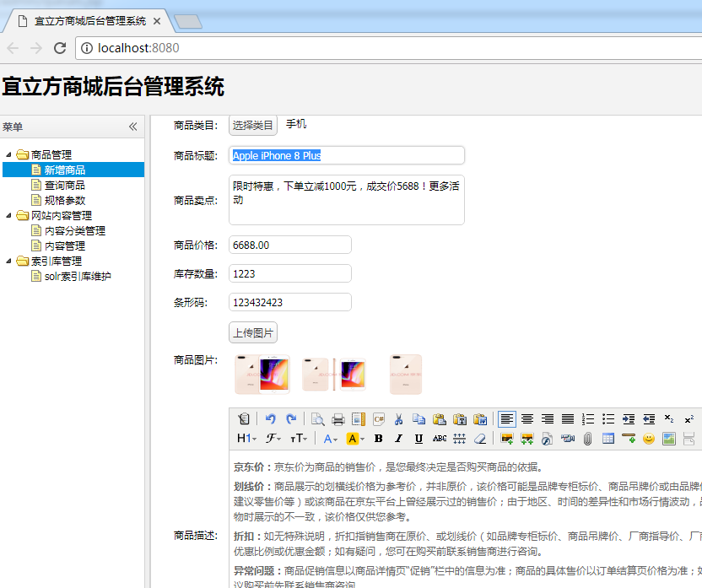702x588 pixels.
Task: Open 规格参数 in the menu tree
Action: coord(65,201)
